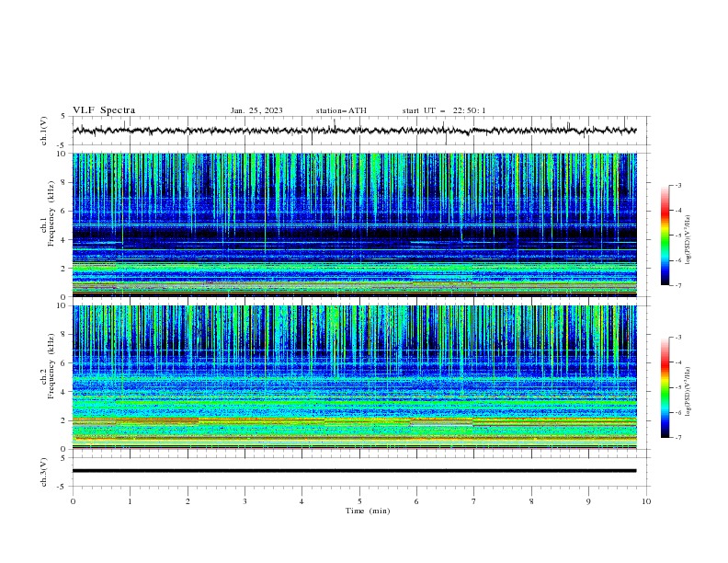Click time axis tick label "10"
Screen dimensions: 728x563
pyautogui.click(x=646, y=501)
